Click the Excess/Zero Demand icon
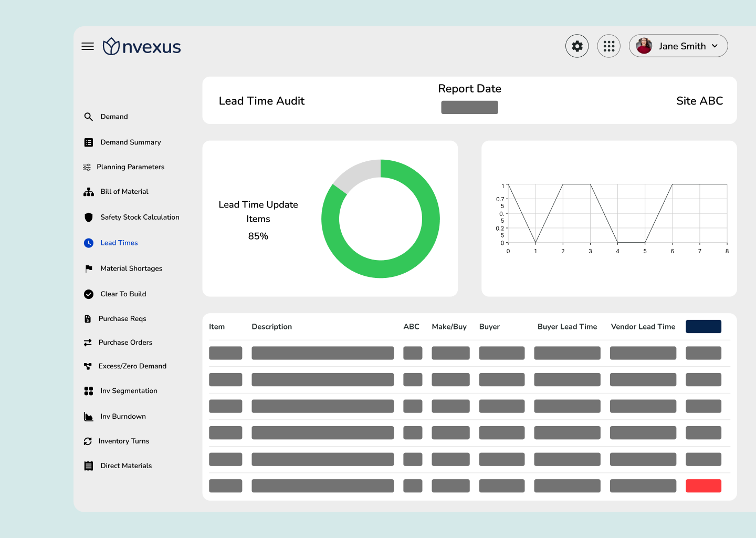Image resolution: width=756 pixels, height=538 pixels. point(88,366)
